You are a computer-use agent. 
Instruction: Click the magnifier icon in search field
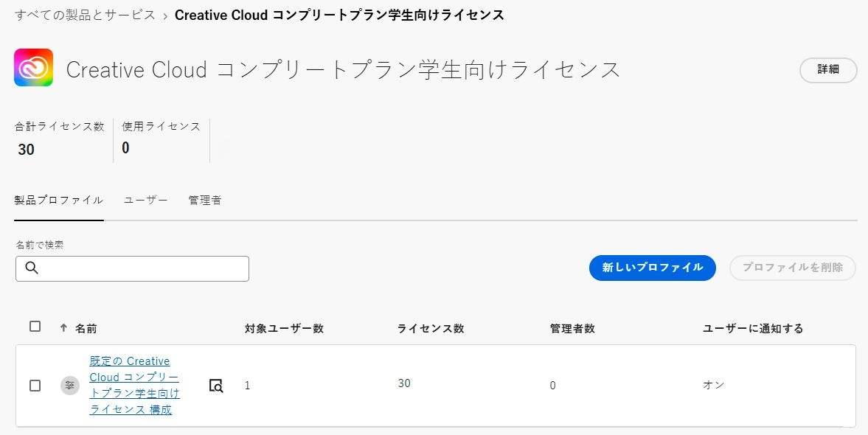click(x=32, y=268)
